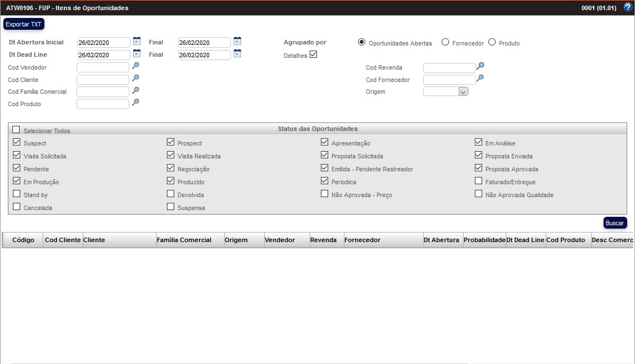This screenshot has width=635, height=364.
Task: Enable the Faturado/Entregue status checkbox
Action: coord(478,181)
